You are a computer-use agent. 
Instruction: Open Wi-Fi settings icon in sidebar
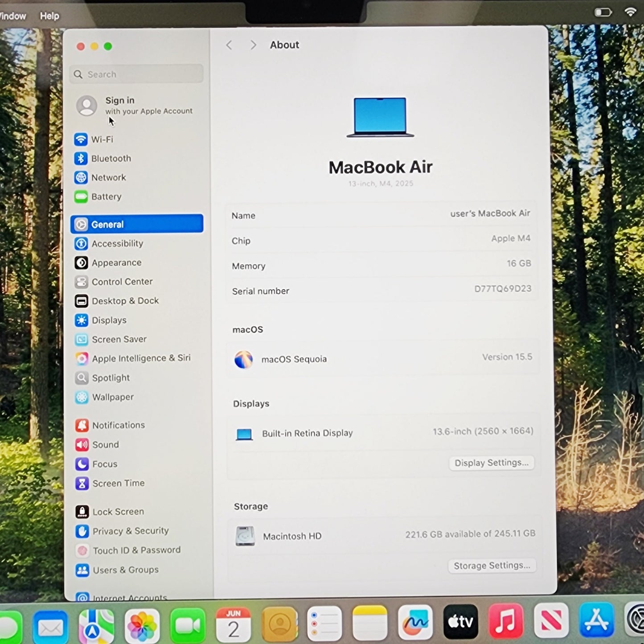81,139
